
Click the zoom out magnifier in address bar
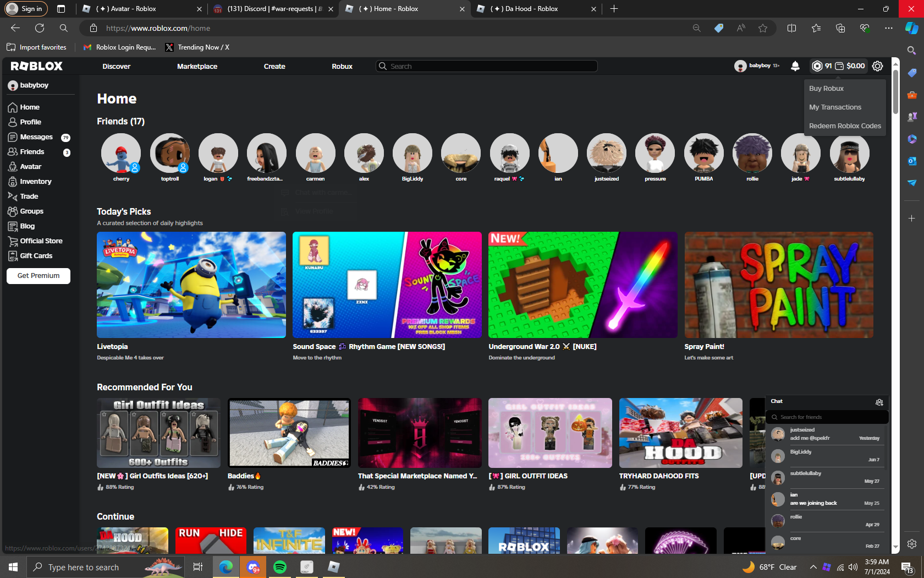(696, 28)
